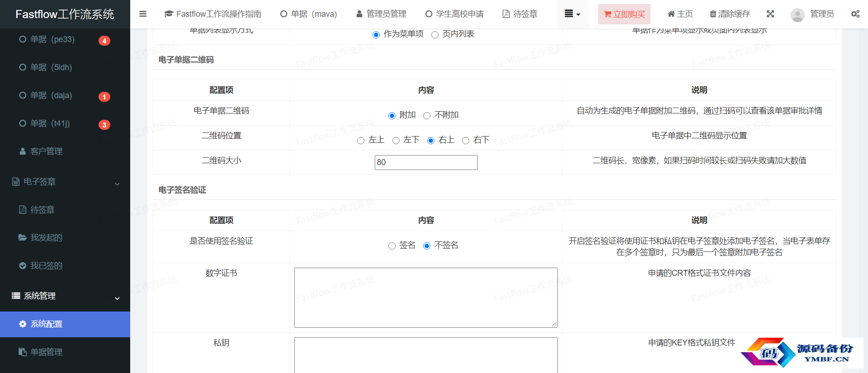This screenshot has width=868, height=373.
Task: Click the copy icon beside 单据管理
Action: 23,352
